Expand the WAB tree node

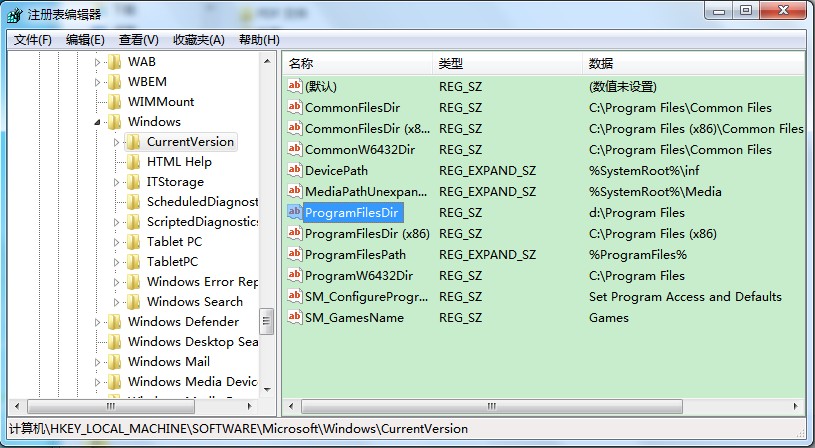pos(97,62)
